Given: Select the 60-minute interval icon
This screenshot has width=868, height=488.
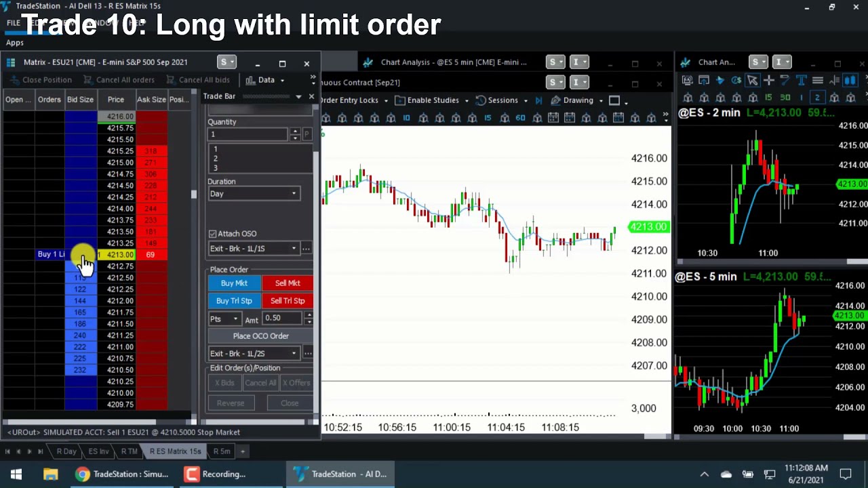Looking at the screenshot, I should (520, 118).
